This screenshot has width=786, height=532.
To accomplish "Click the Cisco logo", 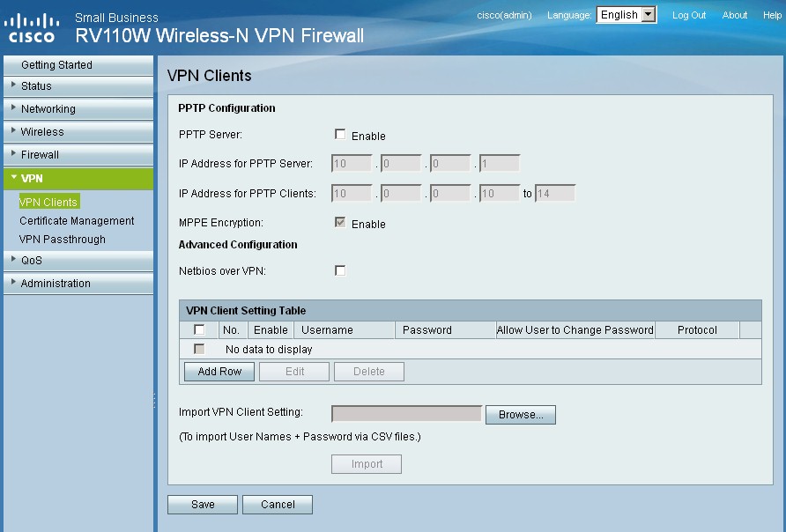I will coord(32,28).
